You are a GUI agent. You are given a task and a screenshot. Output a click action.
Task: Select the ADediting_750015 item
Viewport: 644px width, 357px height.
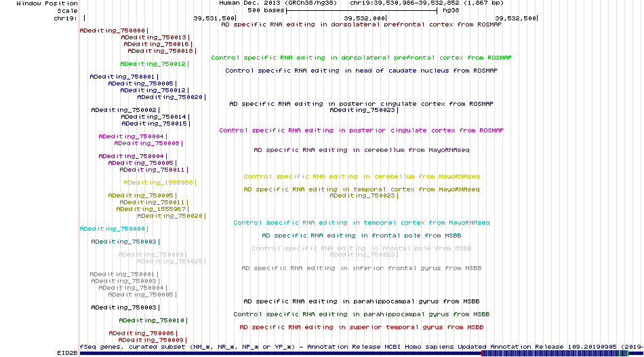[156, 124]
